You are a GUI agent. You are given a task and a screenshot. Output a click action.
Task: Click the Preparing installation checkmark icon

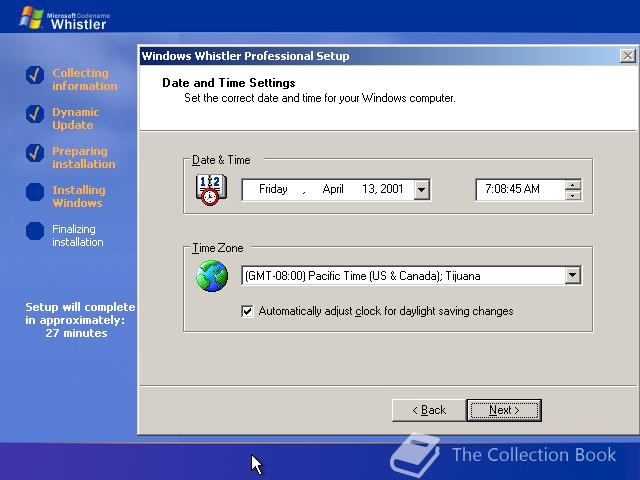point(35,153)
